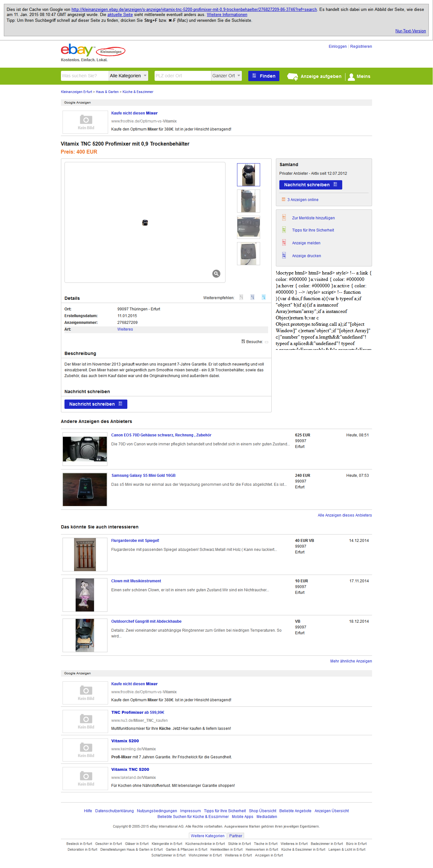Open Canon EOS 70D Gehäuse listing title
The width and height of the screenshot is (433, 868).
(x=161, y=435)
